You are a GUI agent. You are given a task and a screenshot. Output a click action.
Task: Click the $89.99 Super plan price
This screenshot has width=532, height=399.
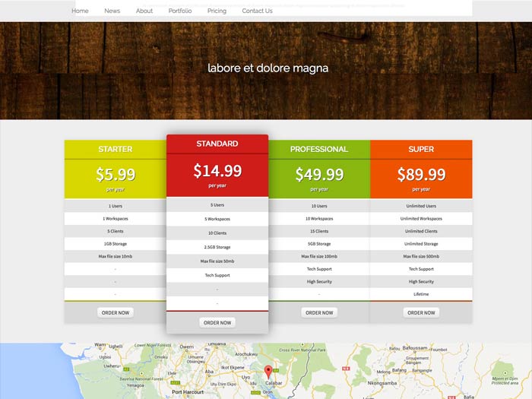point(421,176)
